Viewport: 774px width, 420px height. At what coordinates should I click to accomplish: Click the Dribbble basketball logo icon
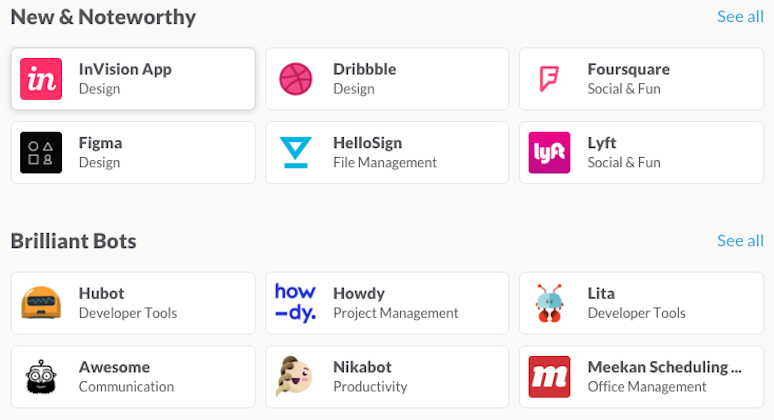coord(295,79)
